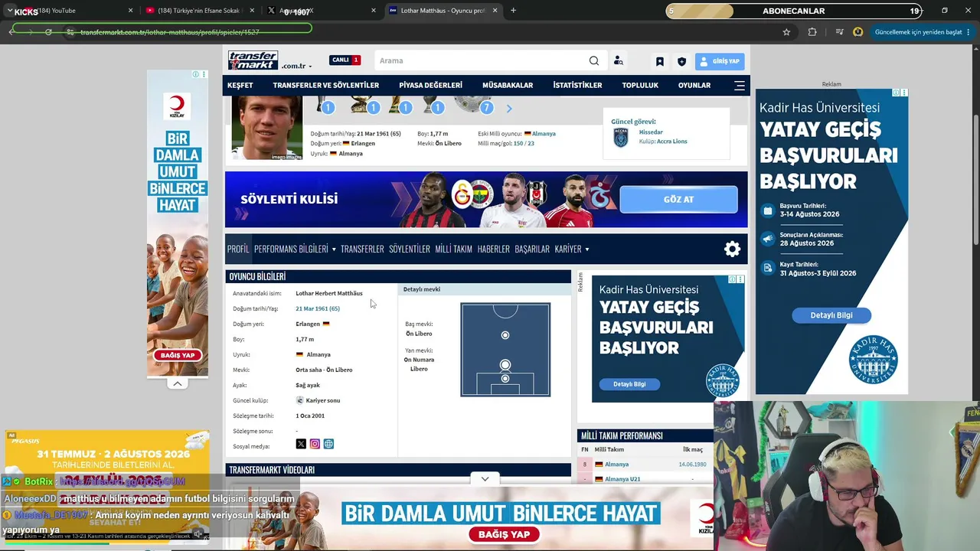Open the Oyunlar menu
This screenshot has height=551, width=980.
tap(694, 86)
